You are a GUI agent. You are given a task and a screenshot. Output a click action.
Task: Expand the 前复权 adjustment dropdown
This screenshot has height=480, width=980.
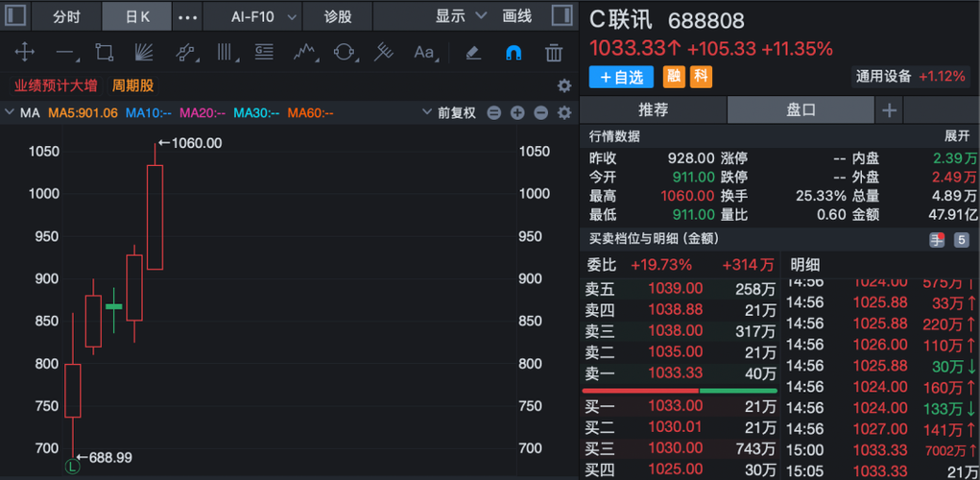(449, 112)
